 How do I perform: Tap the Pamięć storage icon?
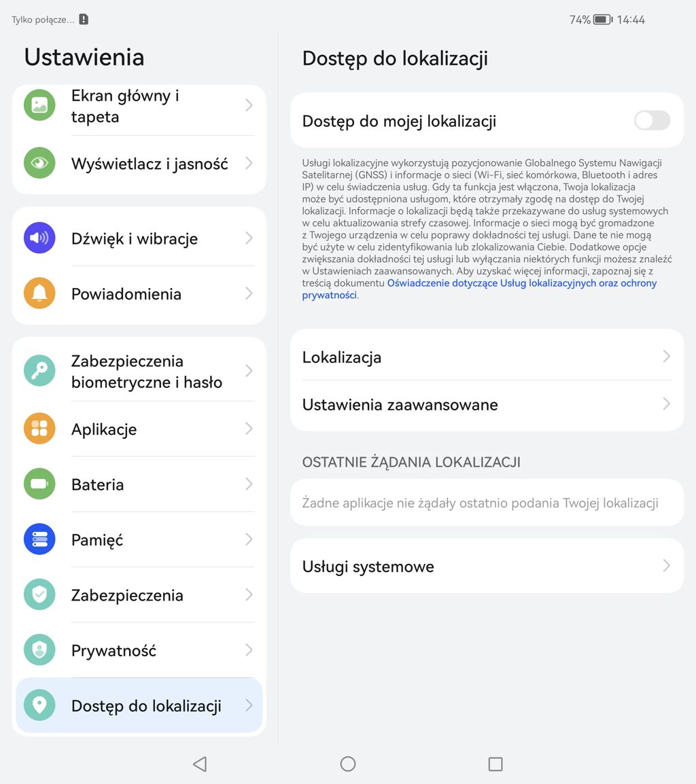39,539
